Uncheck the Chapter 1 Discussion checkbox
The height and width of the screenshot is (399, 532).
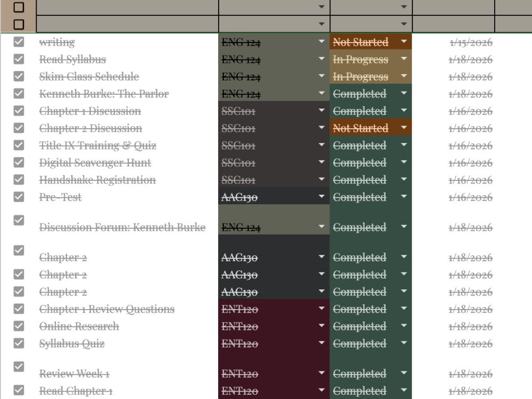pos(19,111)
